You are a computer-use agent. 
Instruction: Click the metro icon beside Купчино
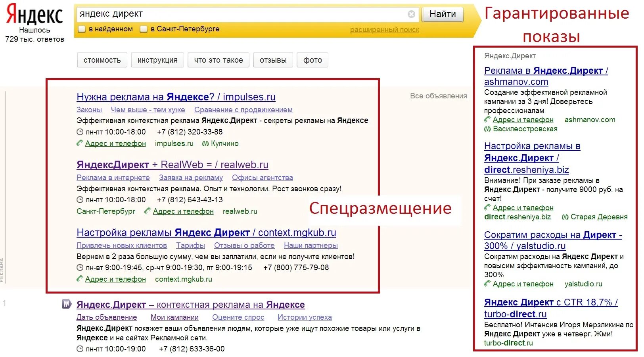coord(205,144)
